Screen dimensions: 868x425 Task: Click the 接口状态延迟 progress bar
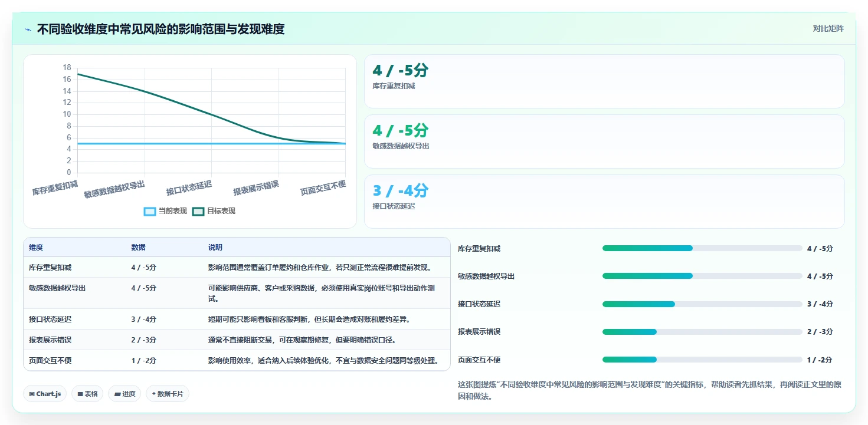pos(702,304)
